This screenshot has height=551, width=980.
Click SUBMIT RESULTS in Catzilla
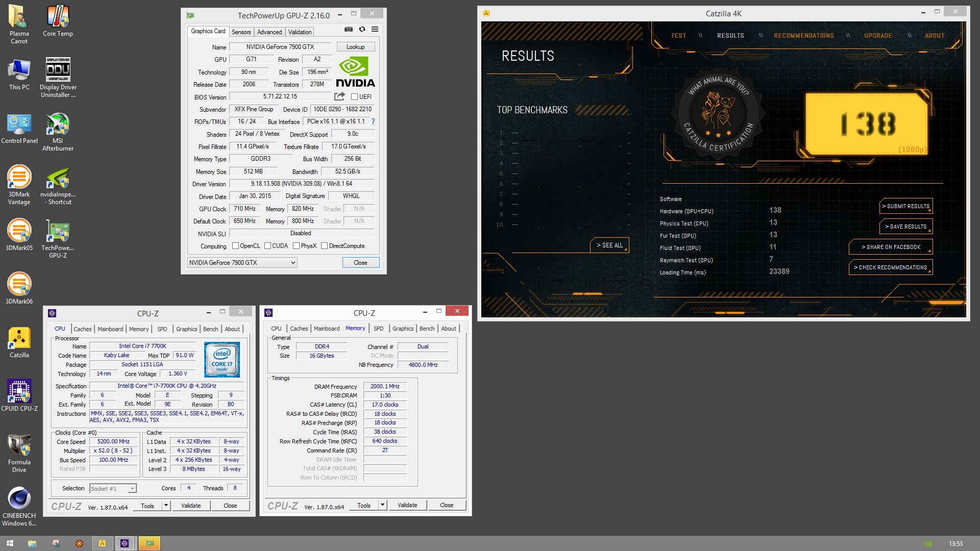[906, 206]
